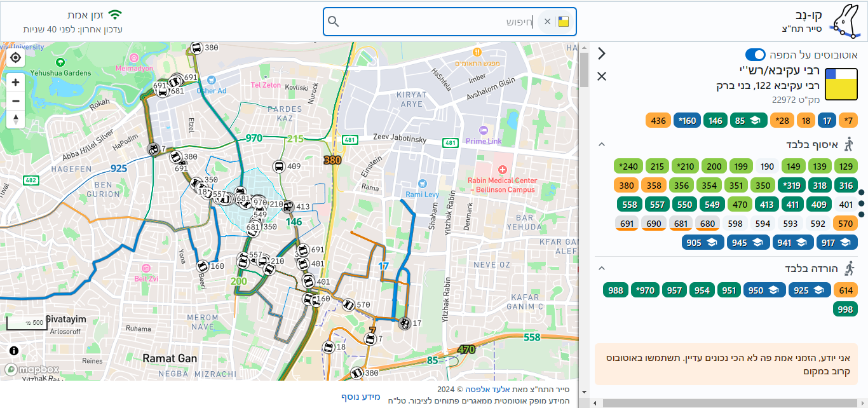Clear the search with the X icon

pos(547,22)
